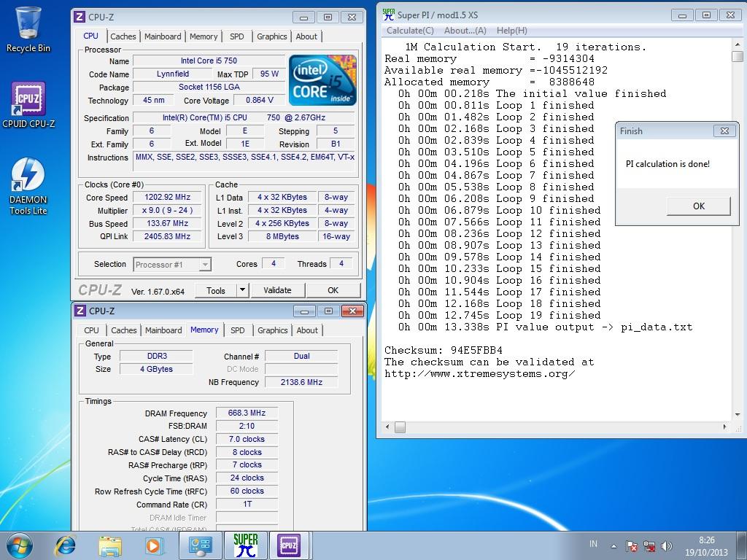Open About tab in top CPU-Z window
This screenshot has width=747, height=560.
coord(306,36)
